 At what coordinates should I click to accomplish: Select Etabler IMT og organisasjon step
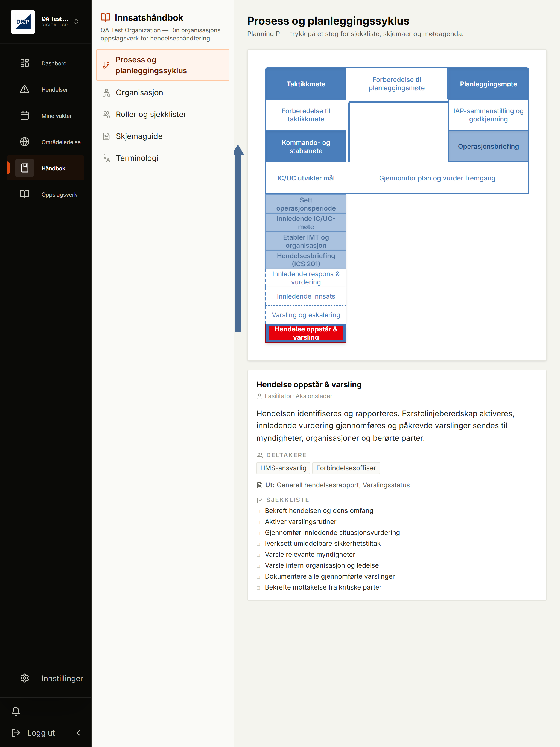306,241
